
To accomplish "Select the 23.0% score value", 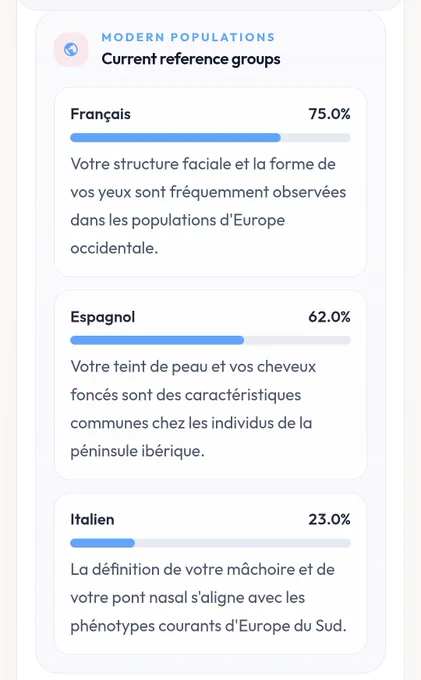I will click(330, 520).
